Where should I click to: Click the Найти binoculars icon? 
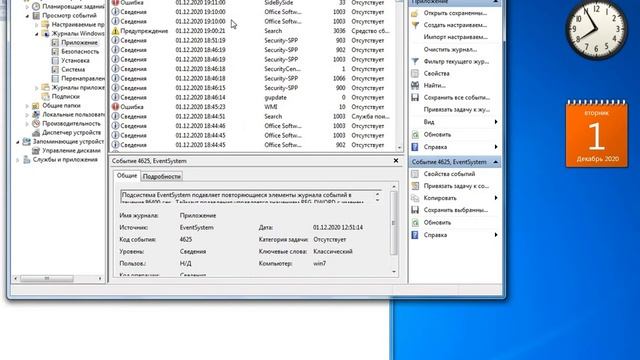(x=415, y=85)
